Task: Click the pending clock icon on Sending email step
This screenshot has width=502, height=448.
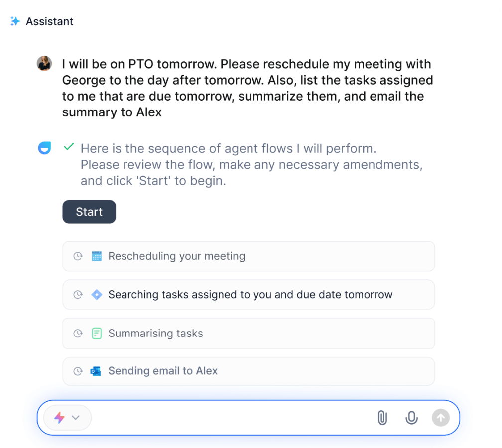Action: coord(78,371)
